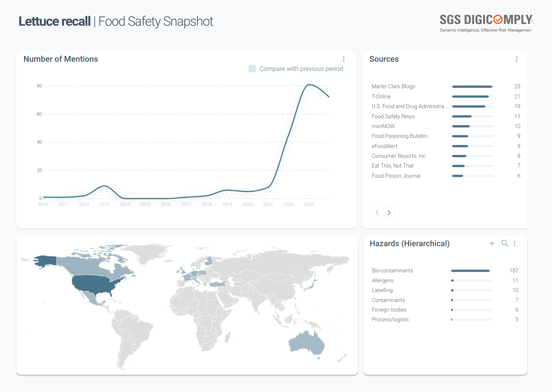Screen dimensions: 552x392
Task: Go to previous page of Sources
Action: coord(377,213)
